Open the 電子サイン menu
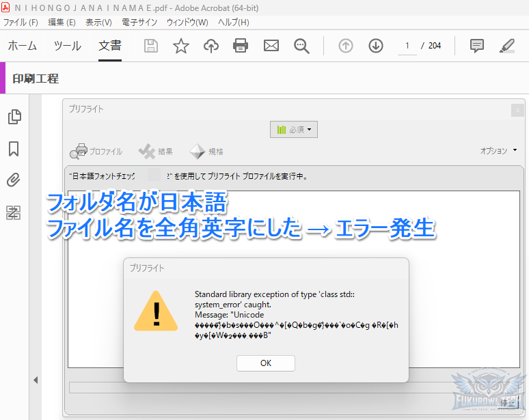 (139, 23)
